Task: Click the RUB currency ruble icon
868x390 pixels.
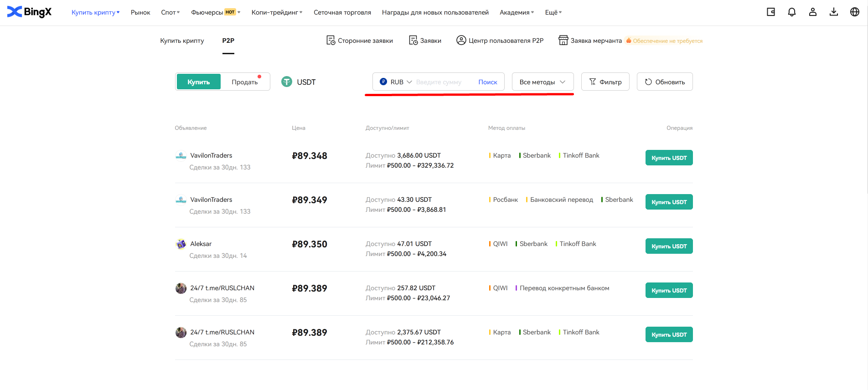Action: (383, 82)
